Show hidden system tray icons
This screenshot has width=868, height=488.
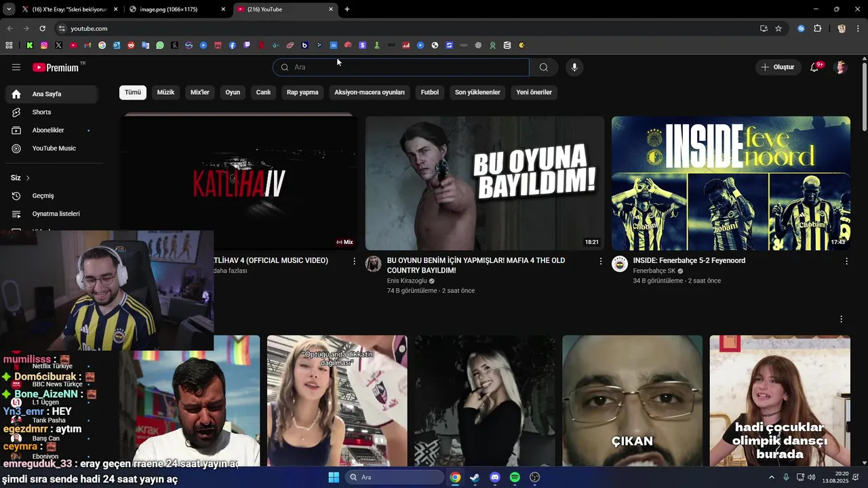[771, 477]
